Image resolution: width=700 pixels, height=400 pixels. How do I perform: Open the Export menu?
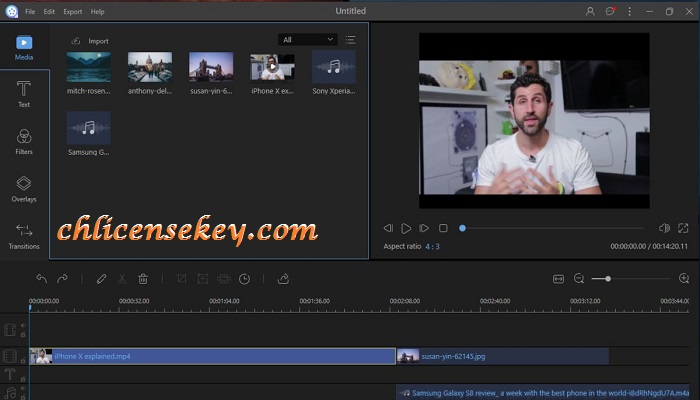(x=73, y=12)
